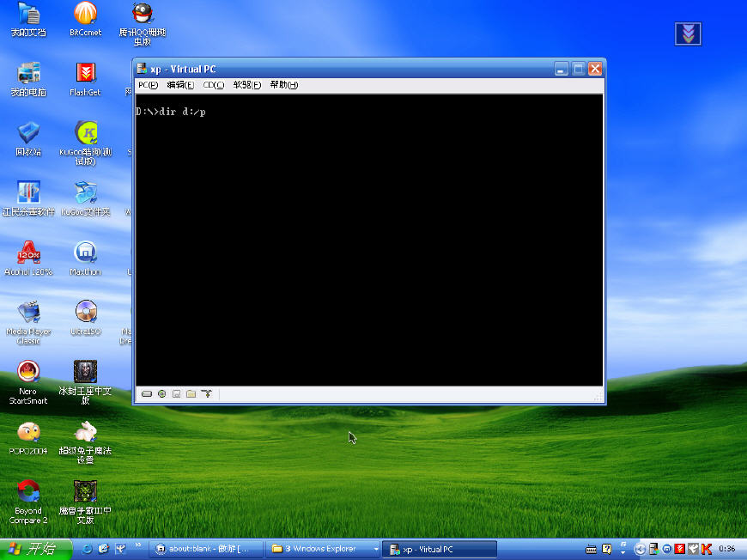
Task: Open the CD(C) menu in Virtual PC
Action: (214, 85)
